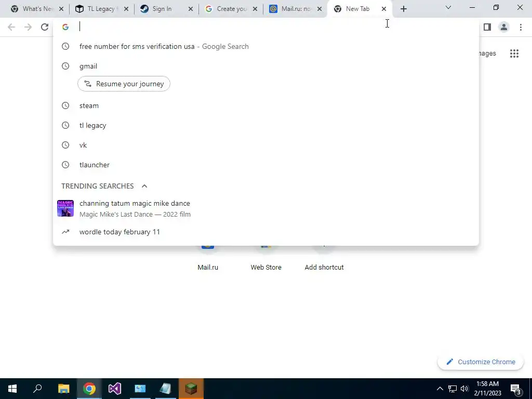
Task: Close the TL Legacy tab
Action: 126,9
